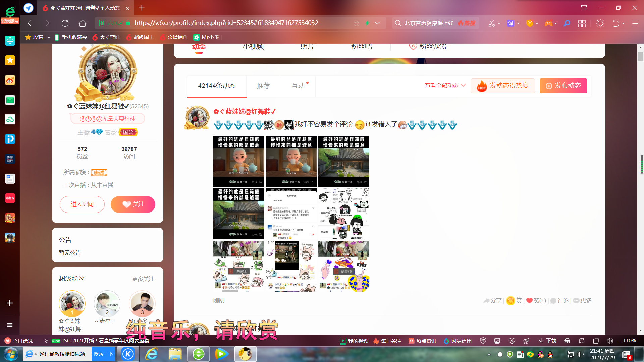Toggle the browser mute speaker icon
Screen dimensions: 644x362
pos(610,341)
